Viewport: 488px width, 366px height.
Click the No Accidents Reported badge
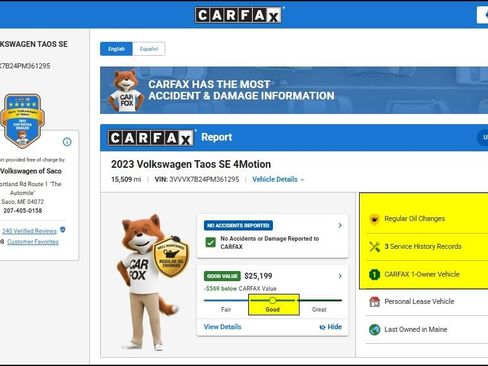238,225
